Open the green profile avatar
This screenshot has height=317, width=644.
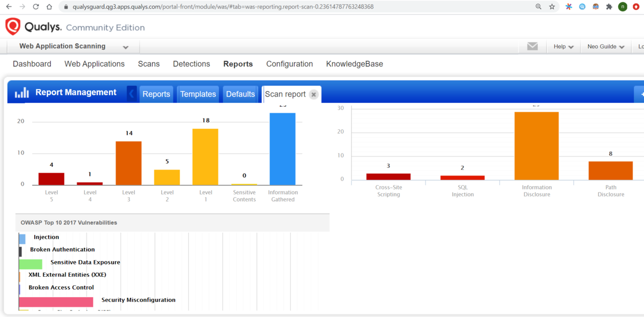click(623, 7)
